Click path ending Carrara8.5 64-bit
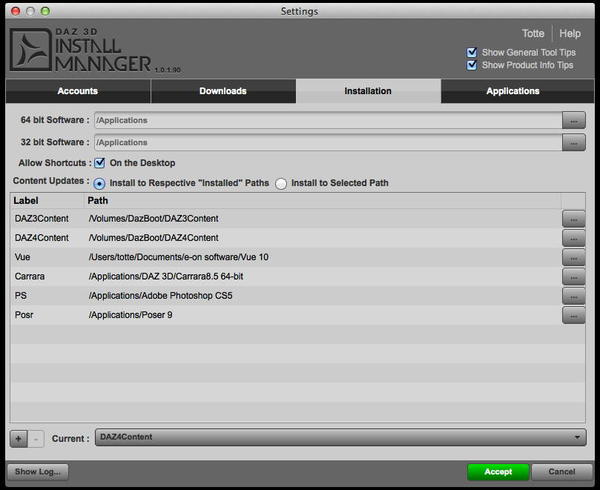Screen dimensions: 600x490 coord(166,276)
